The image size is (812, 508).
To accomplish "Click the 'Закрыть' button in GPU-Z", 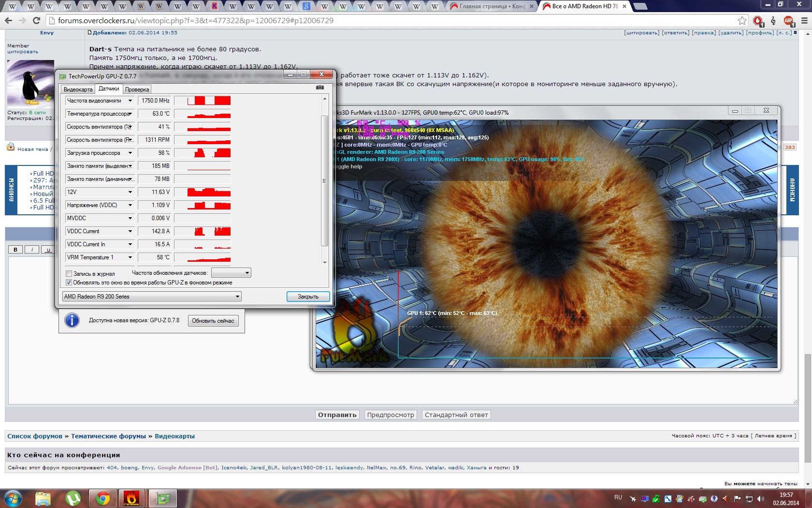I will pyautogui.click(x=308, y=297).
